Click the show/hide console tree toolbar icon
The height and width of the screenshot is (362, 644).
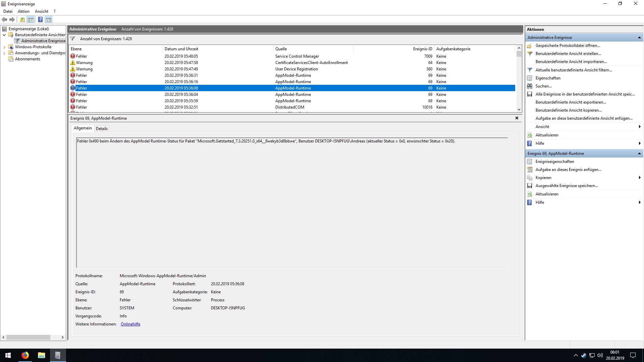(x=30, y=19)
